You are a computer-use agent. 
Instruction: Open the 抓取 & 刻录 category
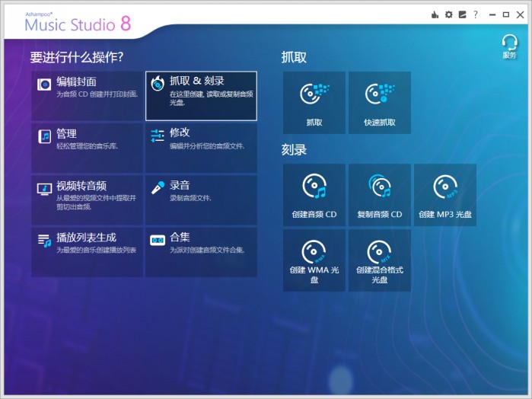201,96
